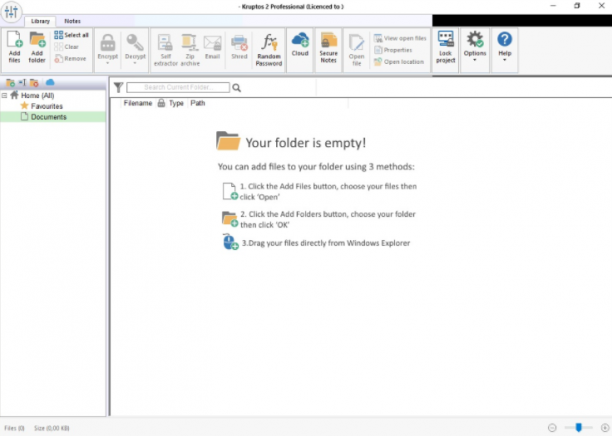Click the new folder icon in sidebar toolbar
This screenshot has width=612, height=436.
coord(10,83)
